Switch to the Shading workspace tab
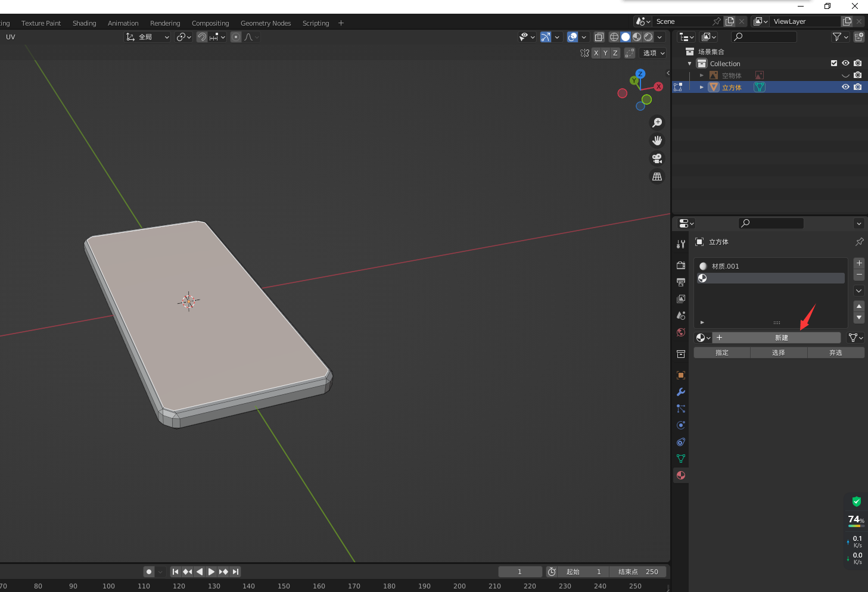868x592 pixels. 84,23
